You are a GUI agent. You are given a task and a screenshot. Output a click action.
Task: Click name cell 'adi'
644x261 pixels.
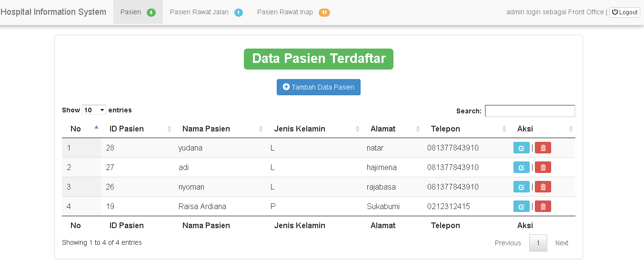[x=184, y=167]
